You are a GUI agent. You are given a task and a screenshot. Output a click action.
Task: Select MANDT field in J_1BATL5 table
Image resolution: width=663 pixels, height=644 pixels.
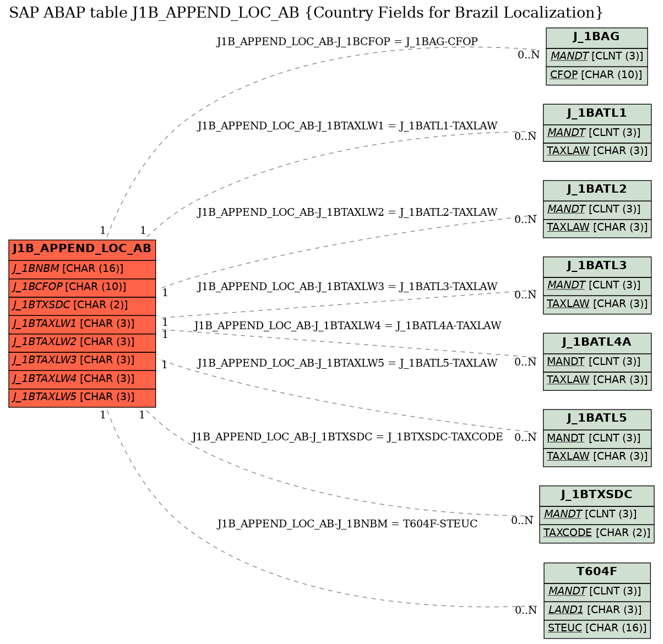[x=597, y=439]
